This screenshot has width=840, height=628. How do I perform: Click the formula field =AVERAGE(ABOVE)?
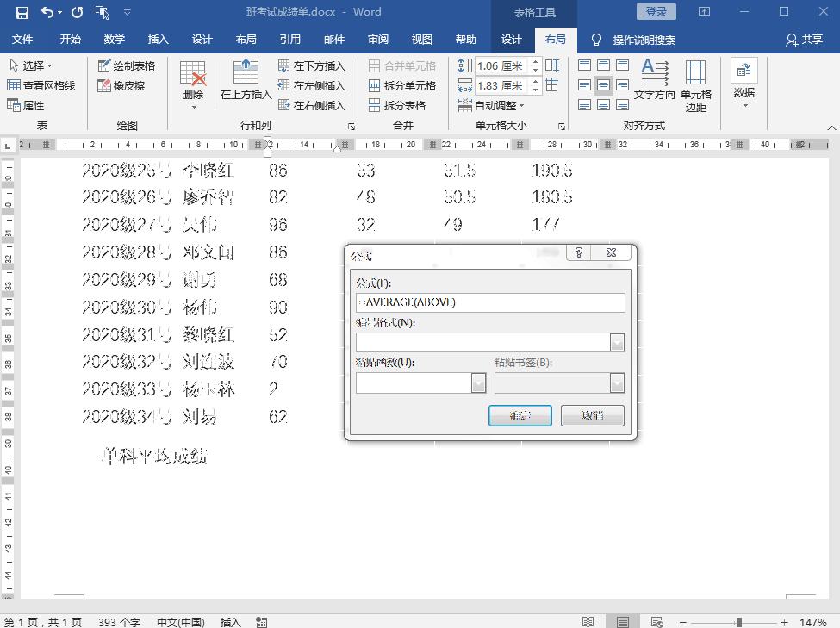490,302
